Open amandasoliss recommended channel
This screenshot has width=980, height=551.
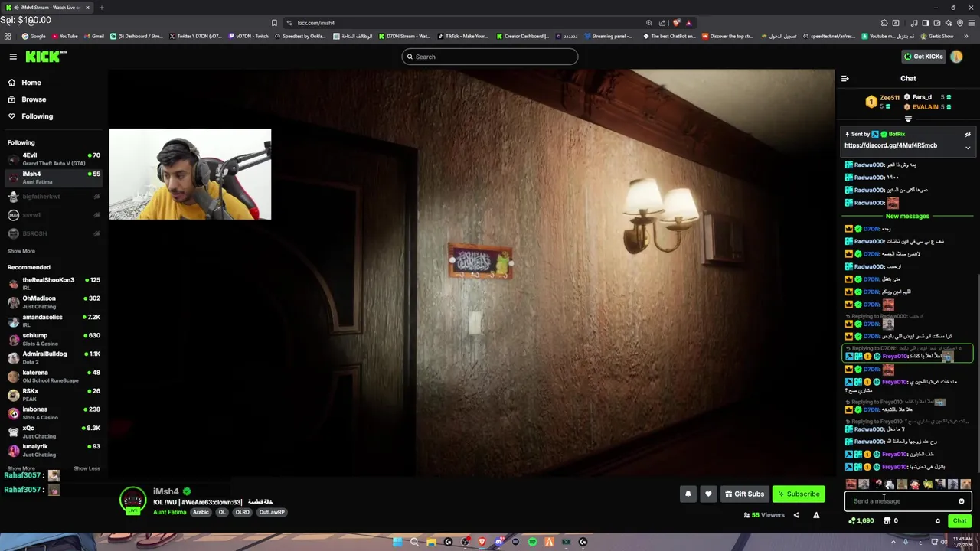54,320
